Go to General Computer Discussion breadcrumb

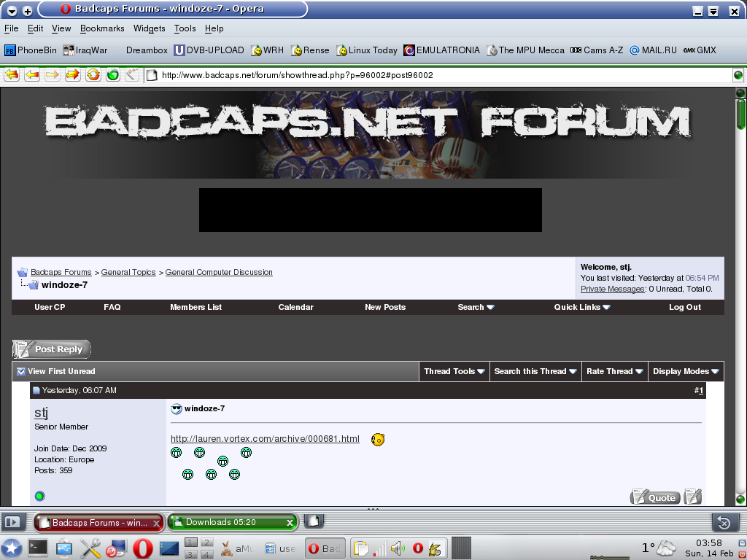coord(219,273)
